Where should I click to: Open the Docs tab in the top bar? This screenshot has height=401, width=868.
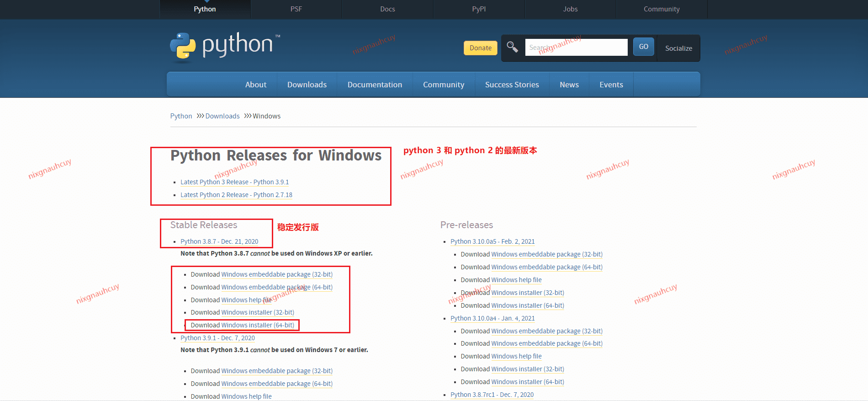coord(387,9)
